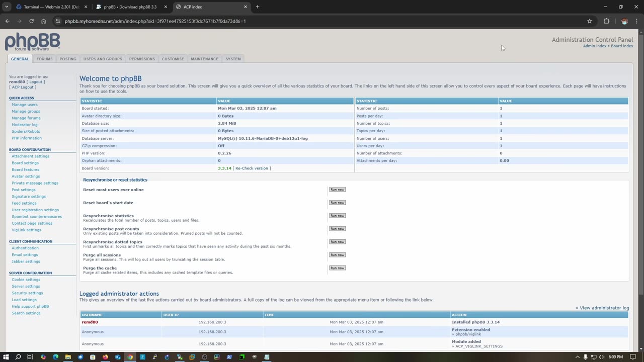
Task: Go to Board index link
Action: [622, 46]
